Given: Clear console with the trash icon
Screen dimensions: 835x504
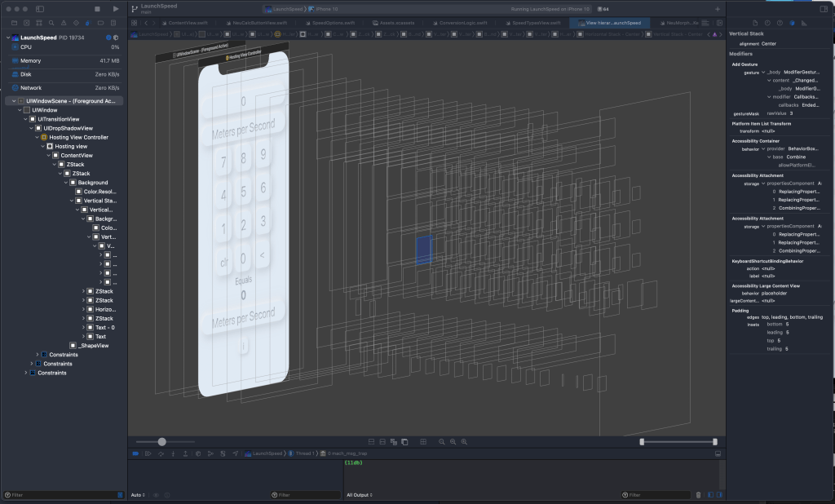Looking at the screenshot, I should (x=698, y=494).
